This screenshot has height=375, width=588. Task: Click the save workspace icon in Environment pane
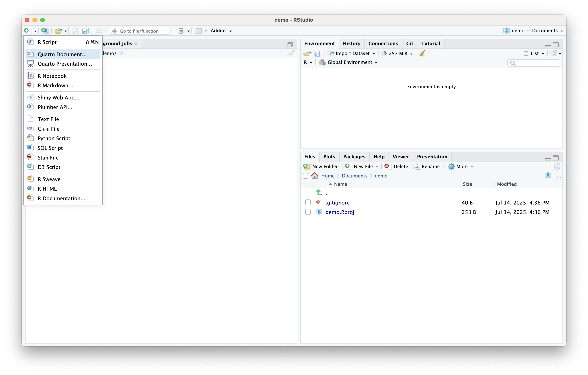[317, 53]
